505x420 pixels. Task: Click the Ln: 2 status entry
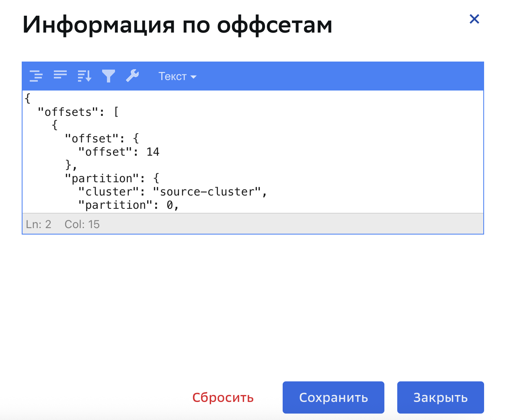[x=39, y=224]
